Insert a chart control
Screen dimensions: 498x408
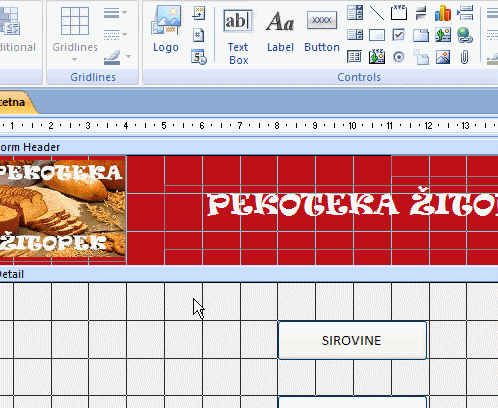[x=443, y=13]
